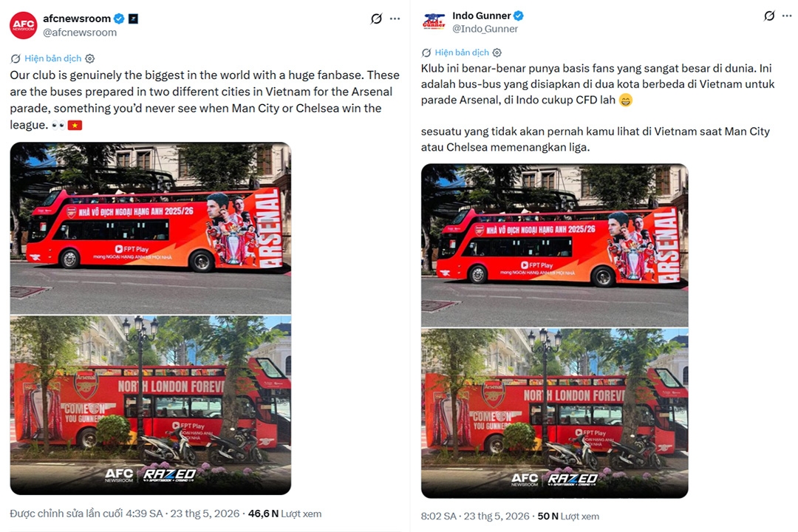Click @afcnewsroom handle

(x=80, y=33)
